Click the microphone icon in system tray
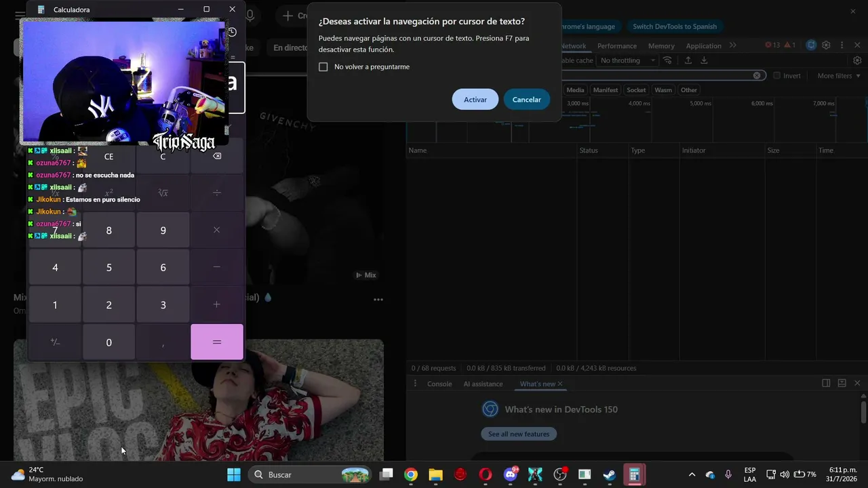This screenshot has width=868, height=488. (x=728, y=474)
